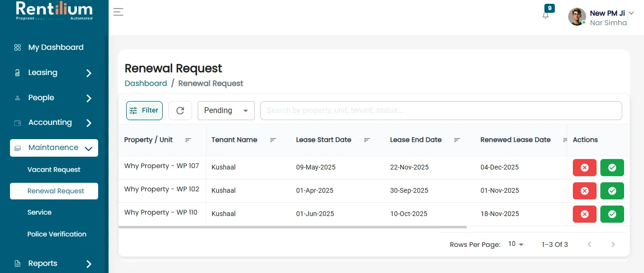Viewport: 644px width, 273px height.
Task: Click the People sidebar icon
Action: pyautogui.click(x=18, y=98)
